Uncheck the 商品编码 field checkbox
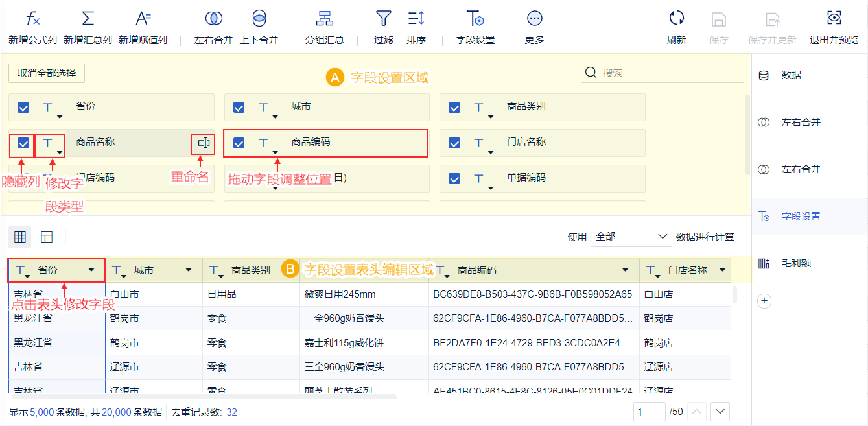The width and height of the screenshot is (868, 426). click(239, 143)
